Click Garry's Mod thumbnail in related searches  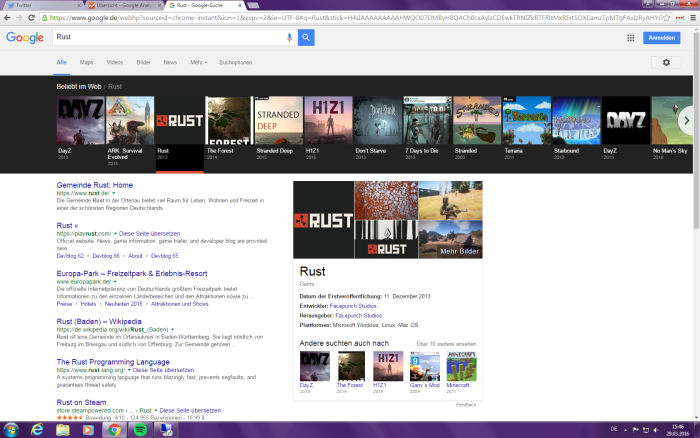[425, 366]
